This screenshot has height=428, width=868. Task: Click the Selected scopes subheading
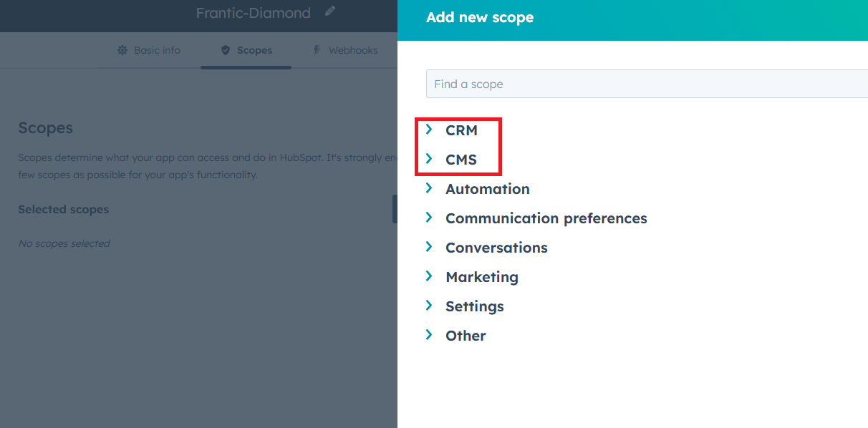[x=64, y=210]
